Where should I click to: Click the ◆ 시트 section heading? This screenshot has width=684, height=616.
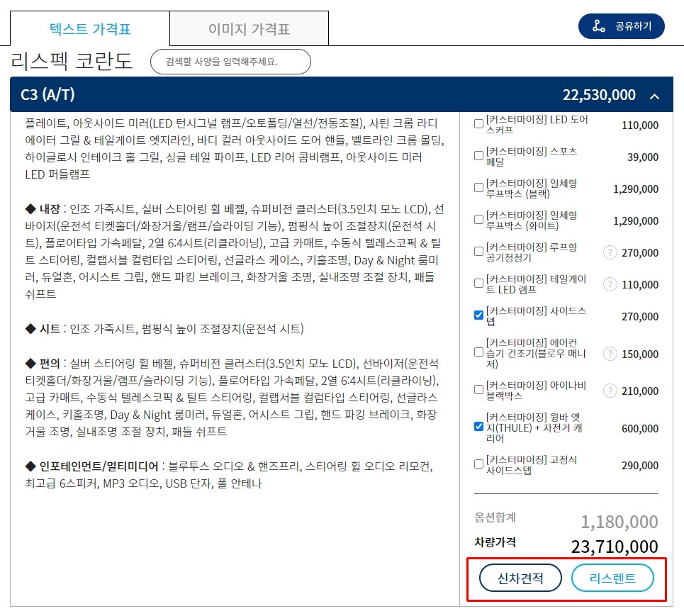click(x=43, y=328)
